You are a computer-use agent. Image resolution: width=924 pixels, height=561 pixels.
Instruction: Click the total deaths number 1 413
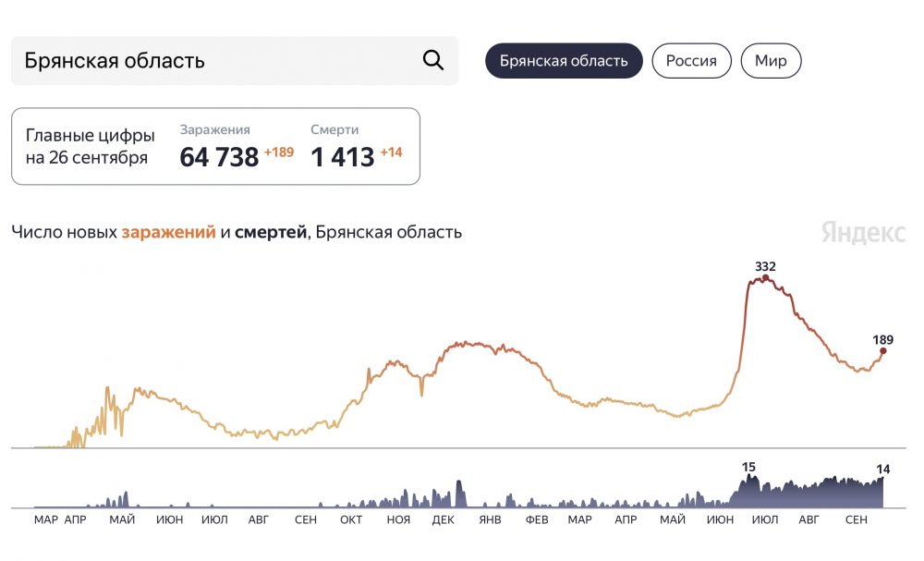pyautogui.click(x=342, y=157)
